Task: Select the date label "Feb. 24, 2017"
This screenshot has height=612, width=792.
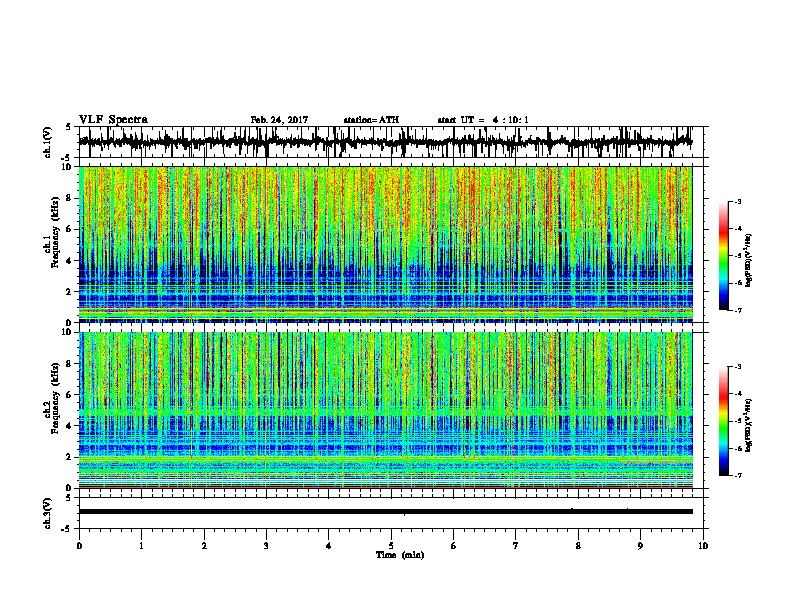Action: [x=279, y=120]
